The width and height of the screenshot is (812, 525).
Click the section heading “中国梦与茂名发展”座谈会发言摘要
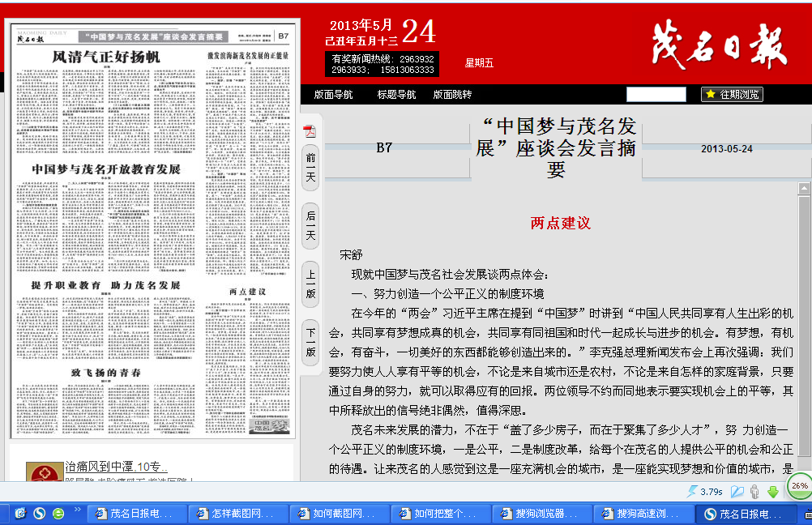pos(556,148)
